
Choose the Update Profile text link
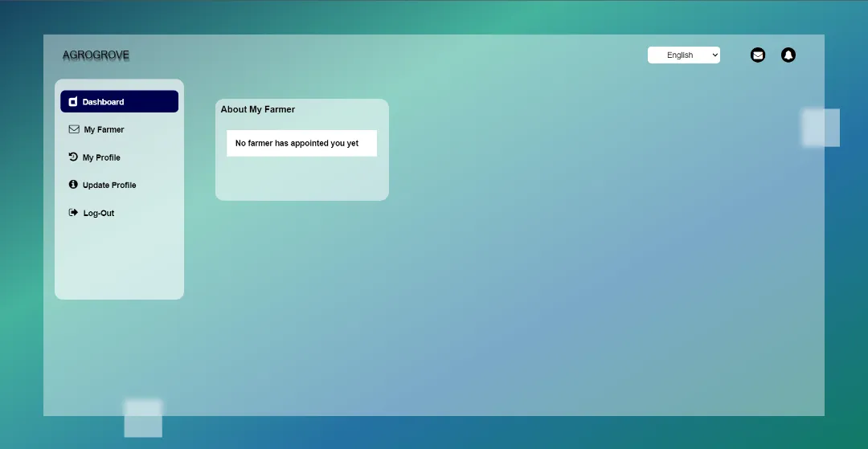point(109,185)
